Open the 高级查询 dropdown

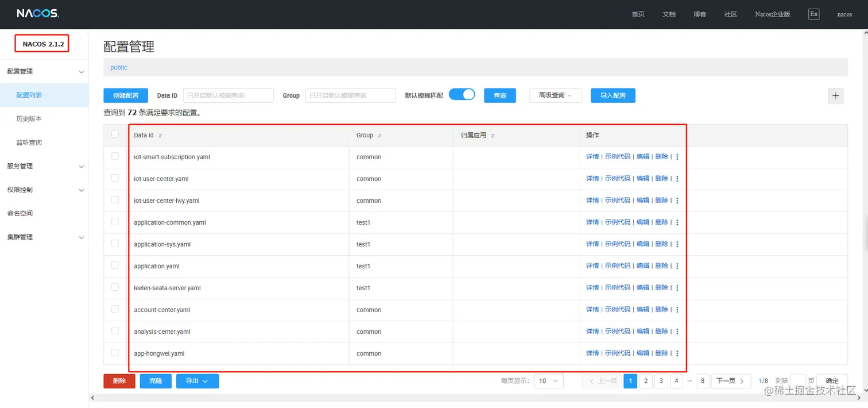[555, 95]
